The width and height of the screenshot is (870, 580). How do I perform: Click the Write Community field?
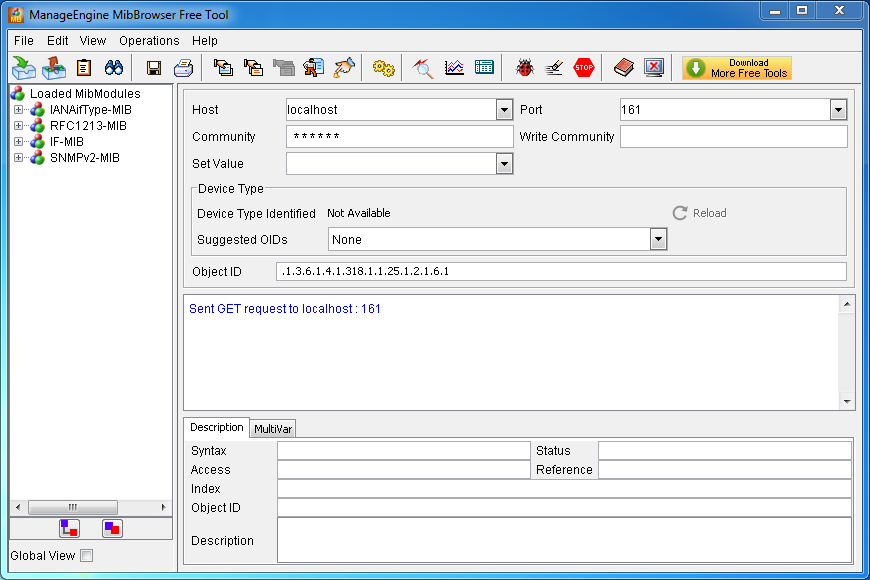(734, 137)
